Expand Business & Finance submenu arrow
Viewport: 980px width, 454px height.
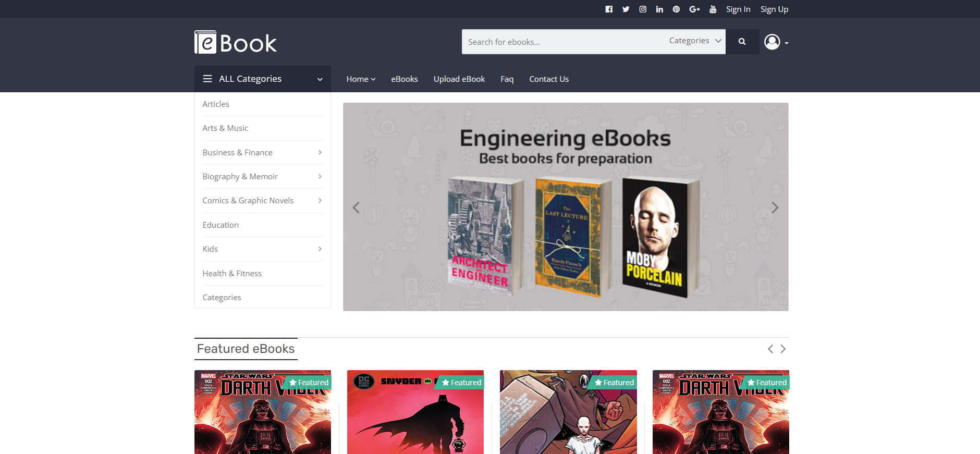click(x=320, y=153)
